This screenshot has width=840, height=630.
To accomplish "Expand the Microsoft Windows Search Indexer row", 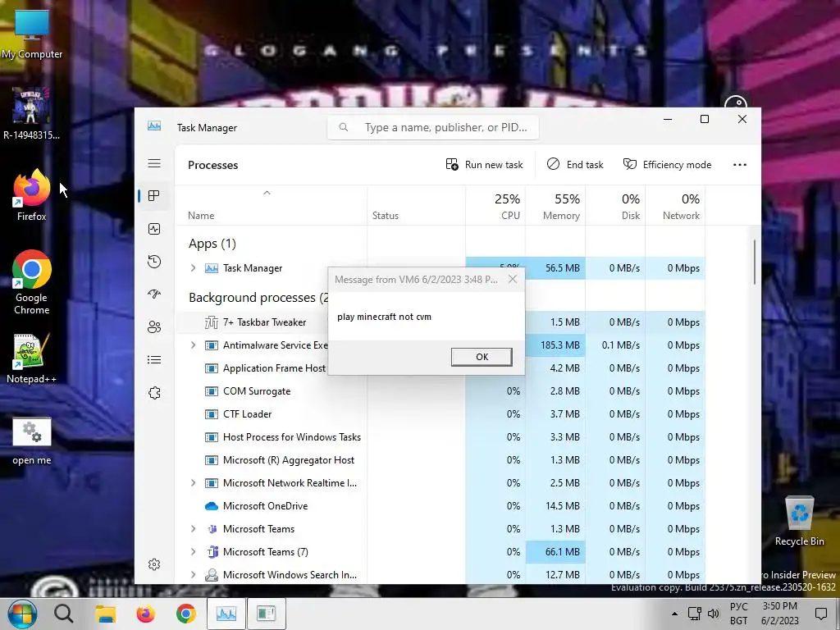I will click(x=193, y=575).
